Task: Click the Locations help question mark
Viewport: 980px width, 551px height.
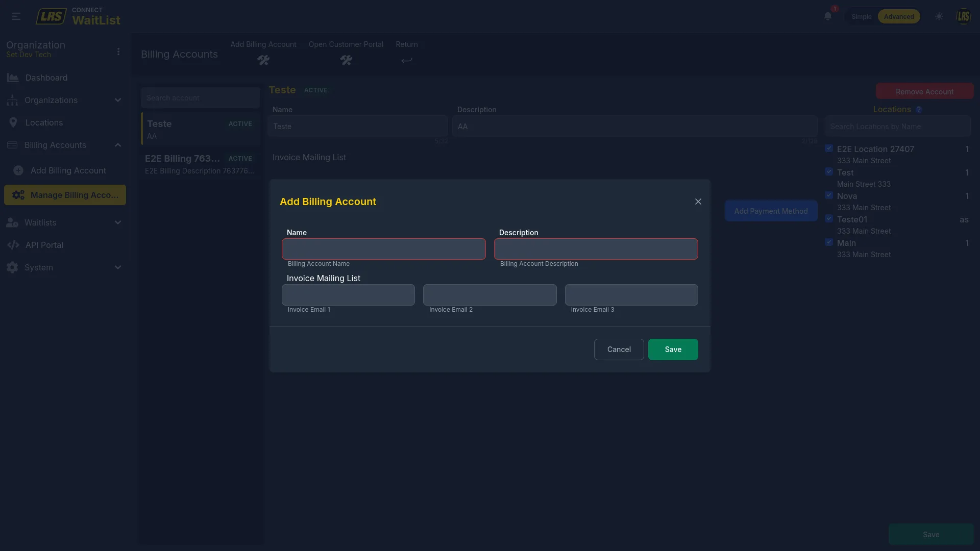Action: point(919,110)
